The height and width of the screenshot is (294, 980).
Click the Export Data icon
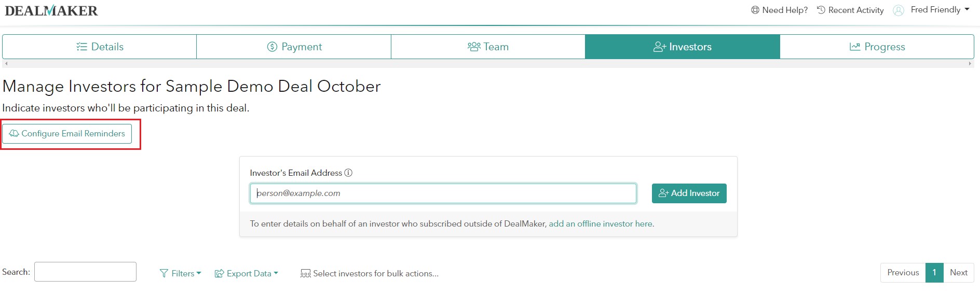tap(220, 273)
